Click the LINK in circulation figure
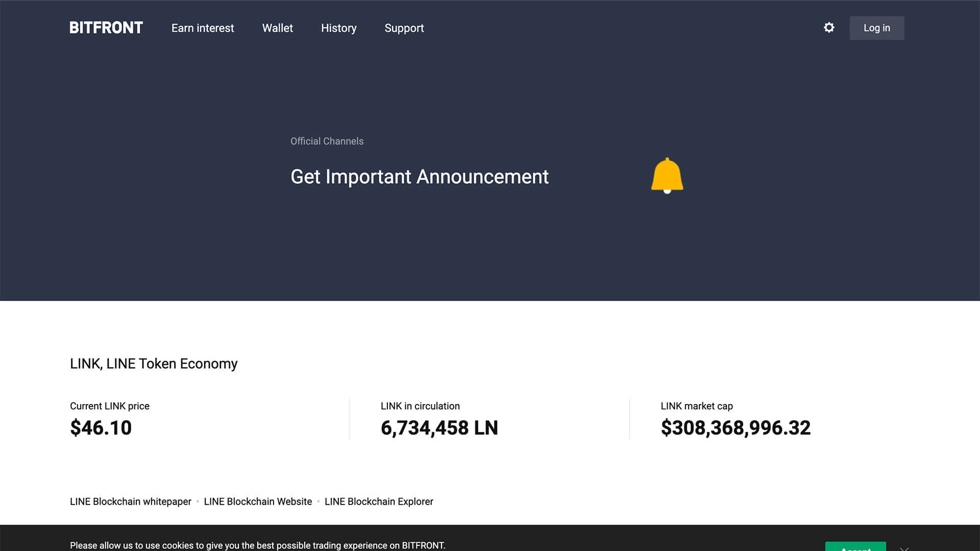Screen dimensions: 980x551 point(439,428)
